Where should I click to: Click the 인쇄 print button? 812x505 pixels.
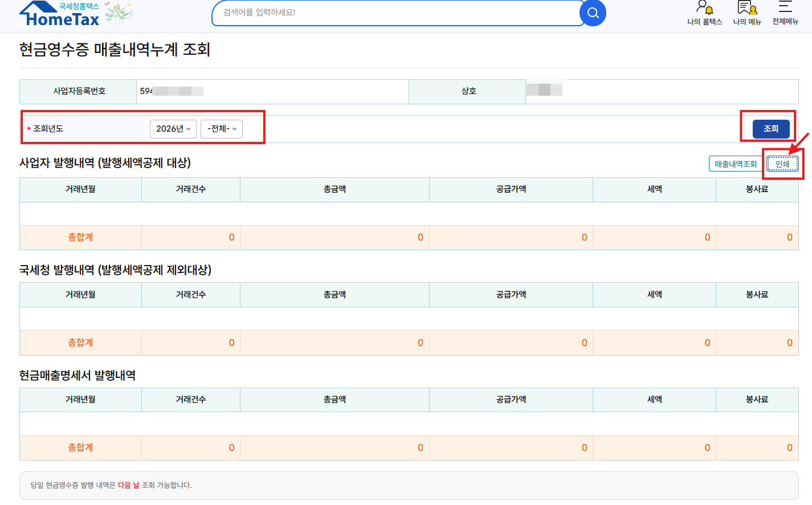tap(782, 164)
